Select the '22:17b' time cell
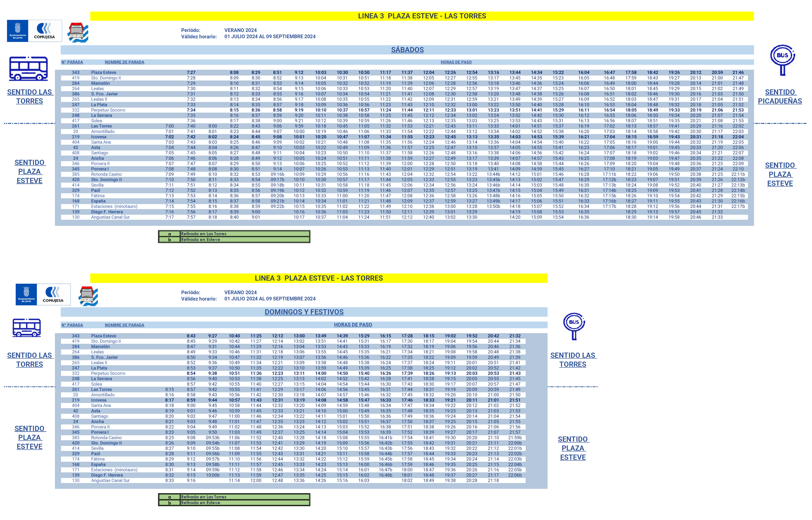812x520 pixels. (x=738, y=206)
